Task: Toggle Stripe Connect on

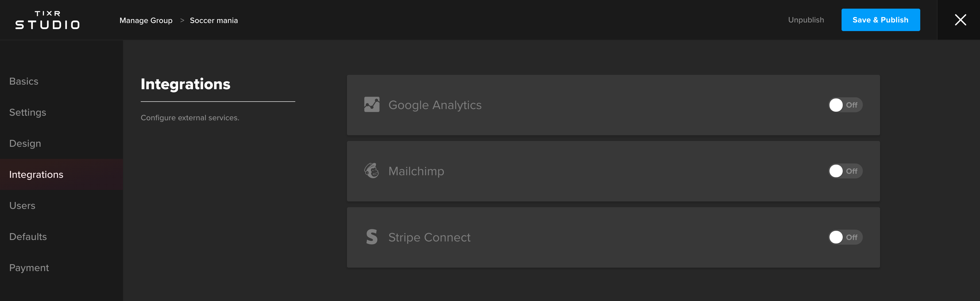Action: pos(845,237)
